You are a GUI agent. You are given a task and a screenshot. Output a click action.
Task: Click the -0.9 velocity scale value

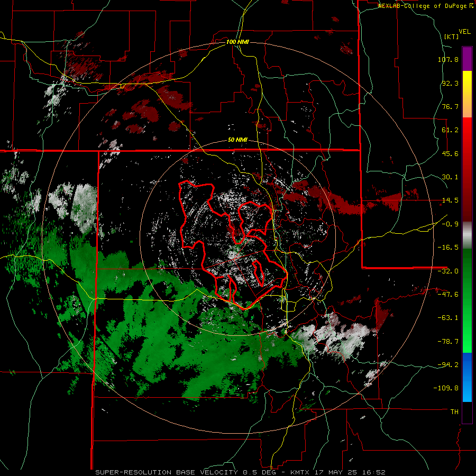coord(450,224)
